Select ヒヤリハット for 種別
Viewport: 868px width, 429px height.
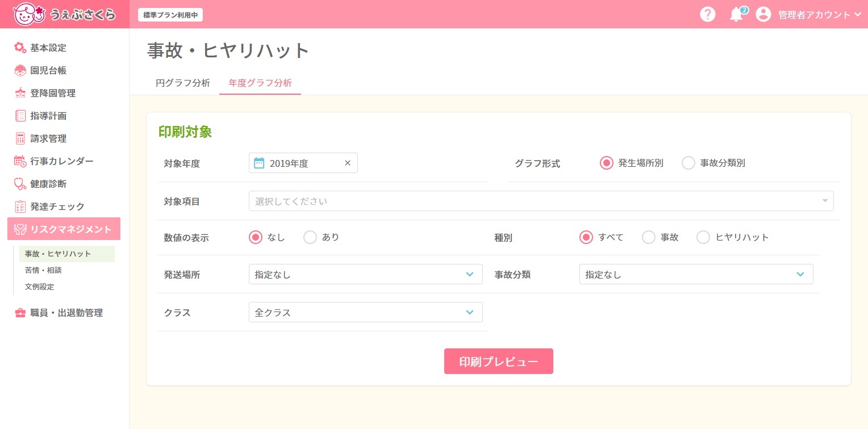(703, 237)
